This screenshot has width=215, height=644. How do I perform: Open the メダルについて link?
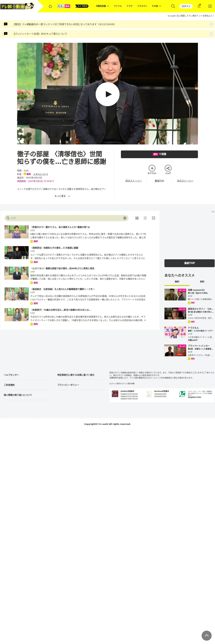click(x=41, y=174)
